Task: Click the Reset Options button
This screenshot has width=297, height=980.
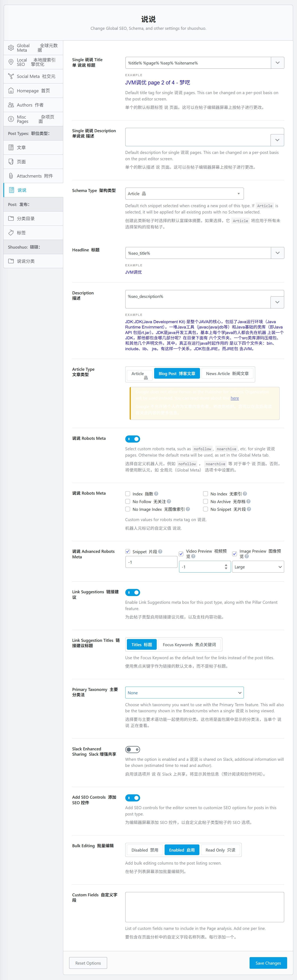Action: point(88,963)
